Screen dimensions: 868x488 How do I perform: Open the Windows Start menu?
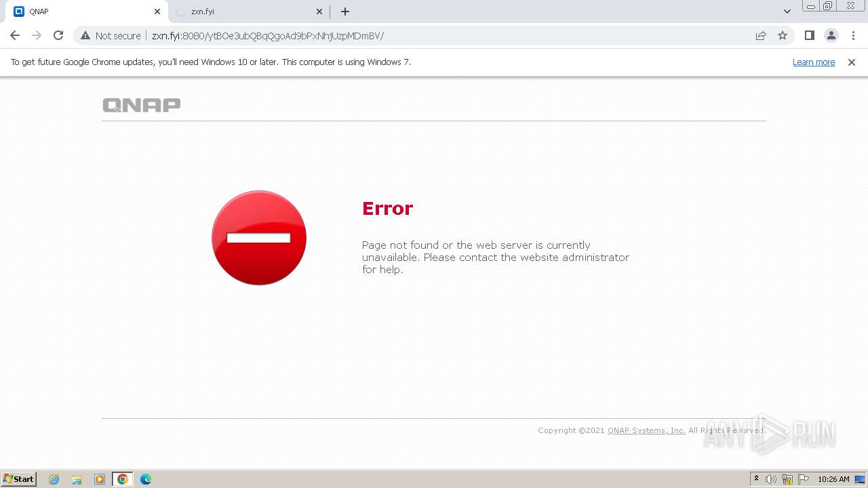(x=19, y=479)
